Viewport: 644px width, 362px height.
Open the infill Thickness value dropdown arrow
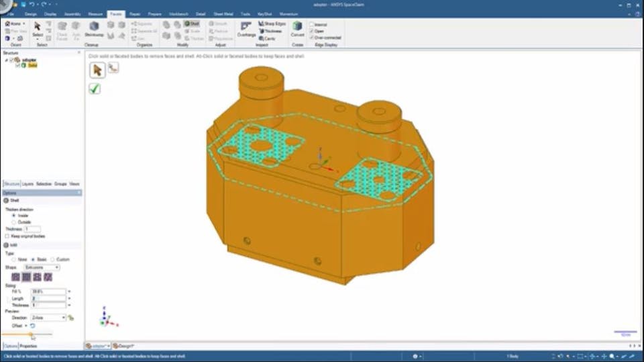[x=69, y=305]
